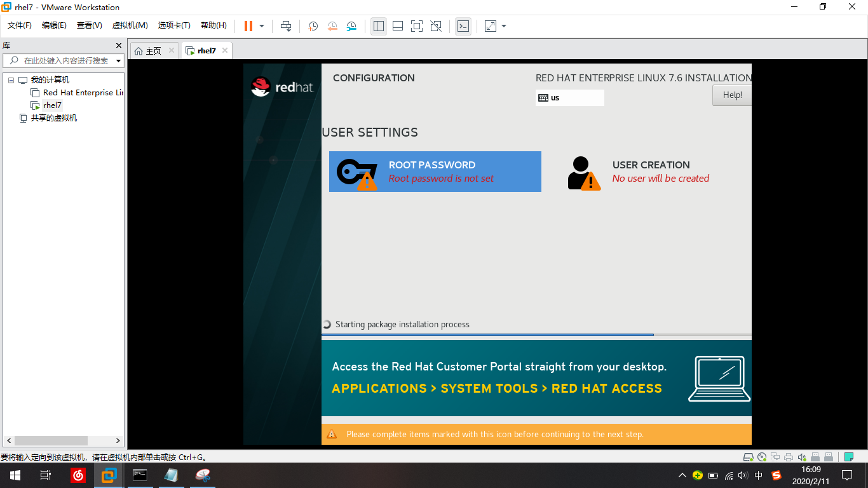Open the 文件(F) menu
The image size is (868, 488).
tap(19, 25)
